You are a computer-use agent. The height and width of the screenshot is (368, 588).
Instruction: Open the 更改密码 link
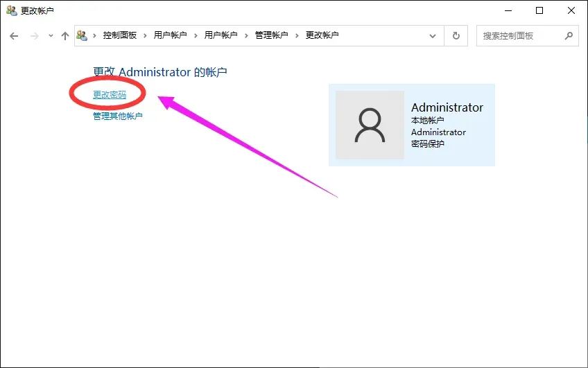point(110,94)
